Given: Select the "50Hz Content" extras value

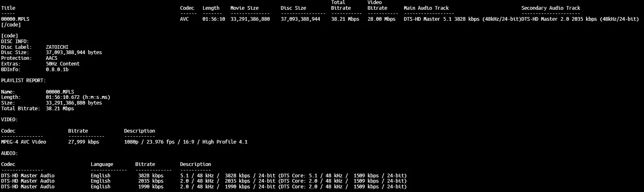Looking at the screenshot, I should (63, 64).
